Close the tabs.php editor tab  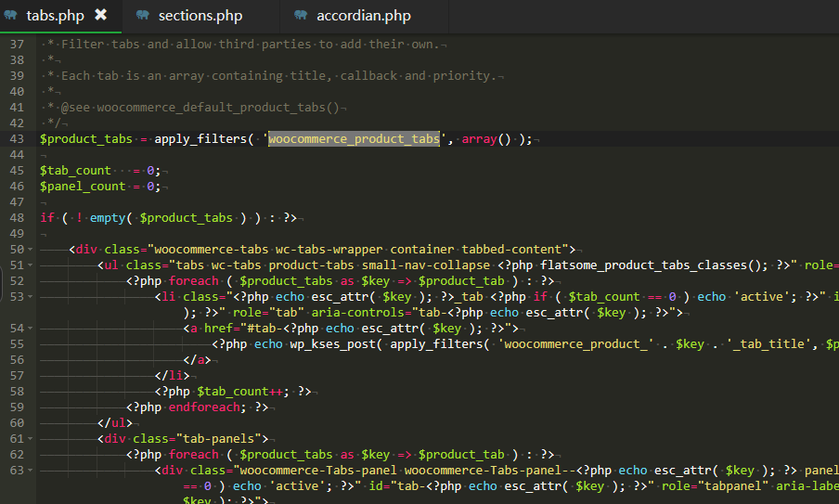tap(101, 15)
